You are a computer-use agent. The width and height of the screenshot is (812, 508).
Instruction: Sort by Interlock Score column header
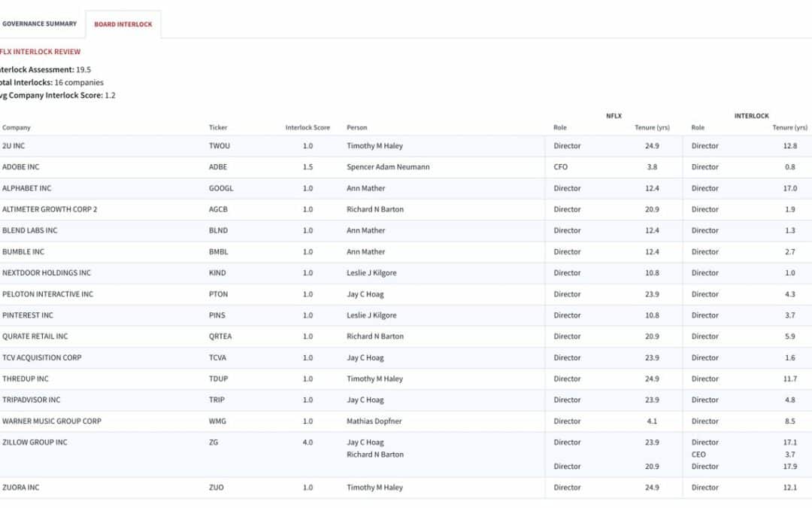pyautogui.click(x=308, y=127)
